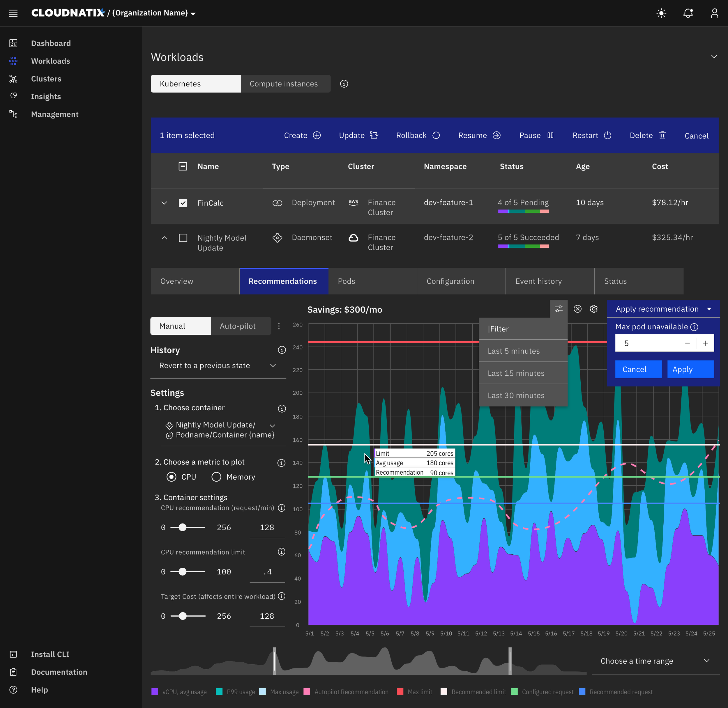Open the user profile icon
Screen dimensions: 728x708
tap(714, 13)
